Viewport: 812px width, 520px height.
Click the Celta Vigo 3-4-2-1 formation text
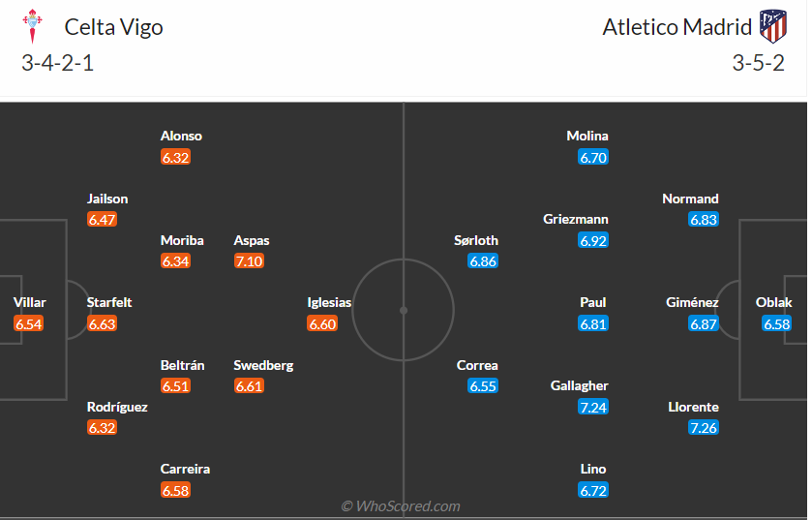tap(57, 64)
